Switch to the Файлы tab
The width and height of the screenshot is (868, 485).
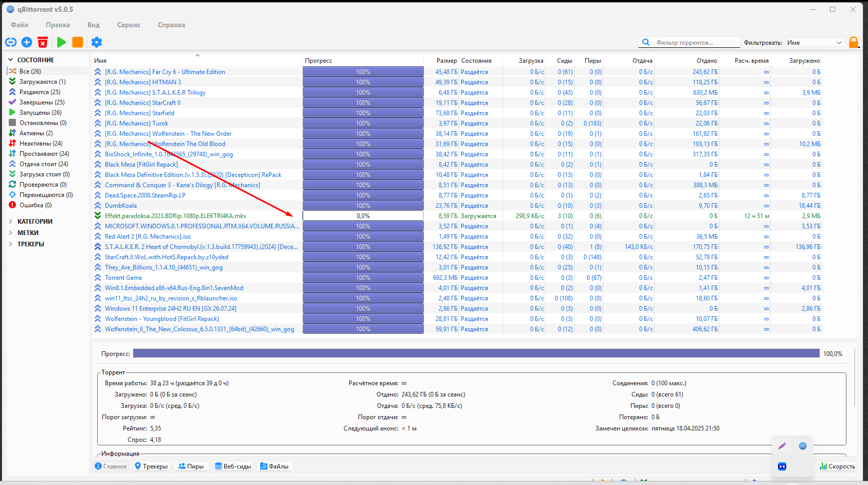click(275, 466)
